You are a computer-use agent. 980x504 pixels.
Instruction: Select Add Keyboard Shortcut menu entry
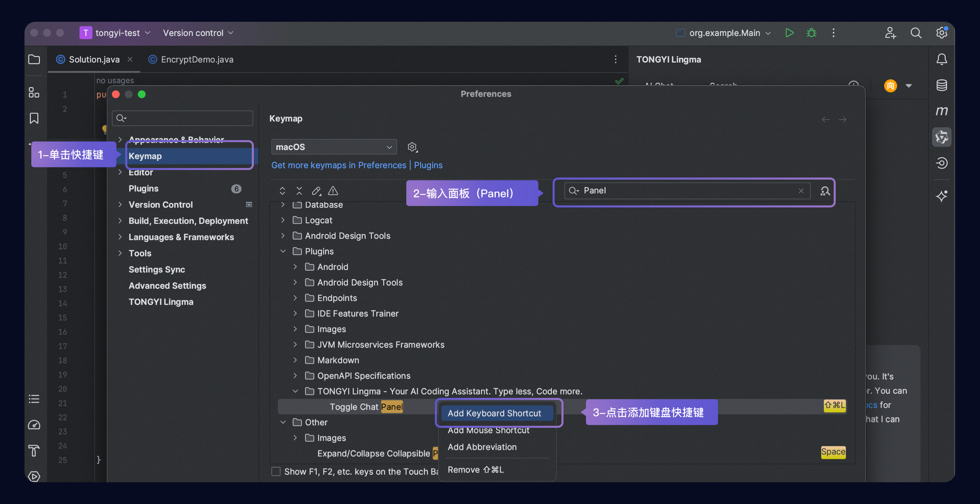click(x=494, y=413)
